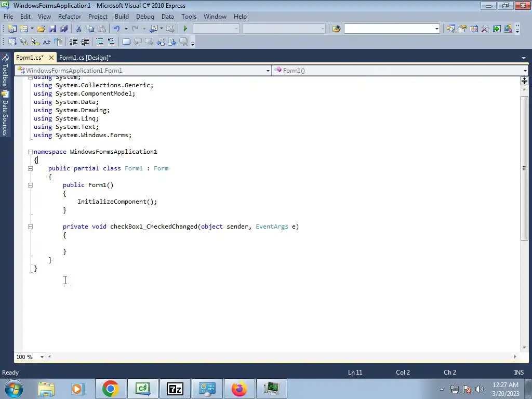The width and height of the screenshot is (532, 399).
Task: Click the Navigate Backward icon
Action: click(x=153, y=29)
